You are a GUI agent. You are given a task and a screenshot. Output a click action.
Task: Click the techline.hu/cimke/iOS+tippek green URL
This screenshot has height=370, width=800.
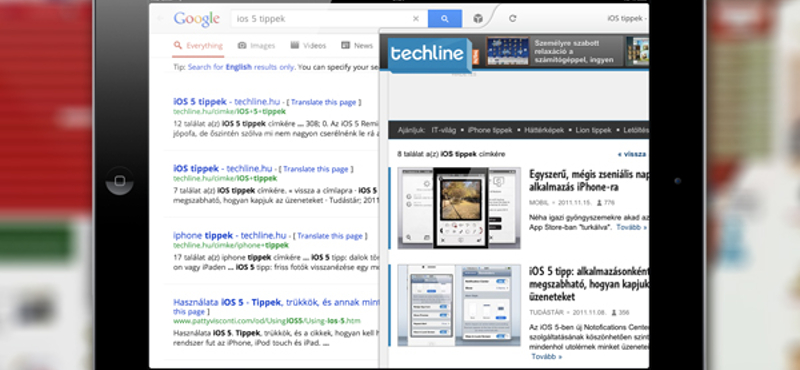(x=225, y=178)
